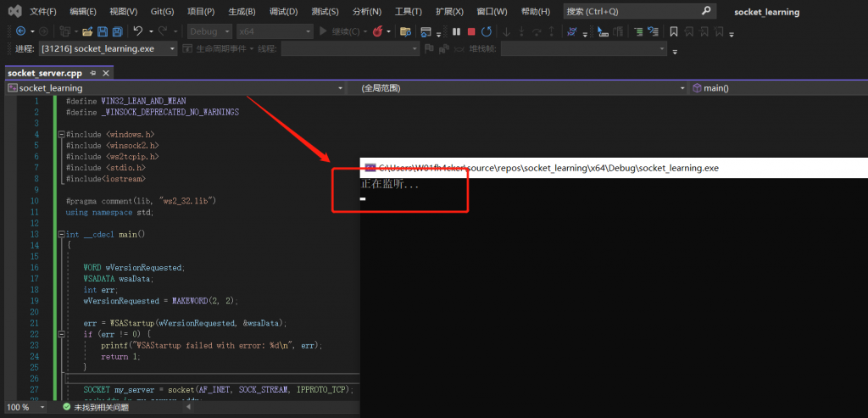Click the 生命周期事件 button
This screenshot has height=418, width=868.
click(218, 48)
